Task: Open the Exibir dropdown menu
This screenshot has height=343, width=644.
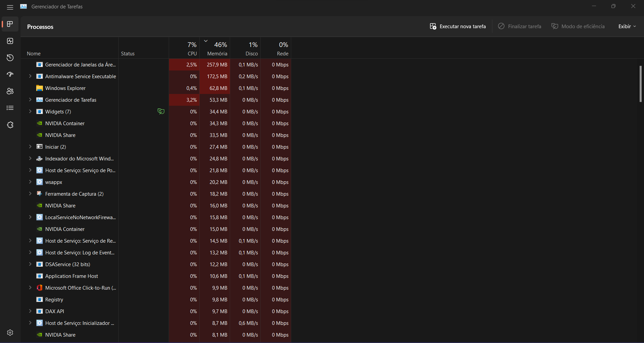Action: click(x=627, y=27)
